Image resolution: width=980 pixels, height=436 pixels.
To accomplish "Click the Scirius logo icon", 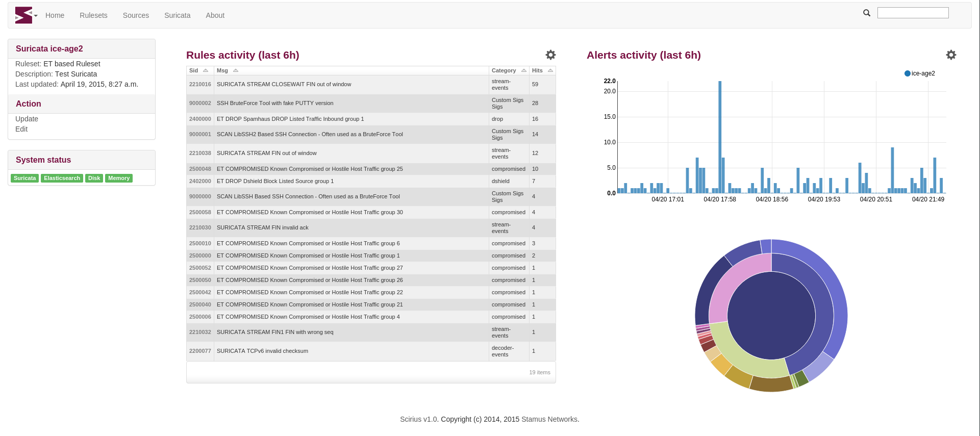I will tap(23, 15).
